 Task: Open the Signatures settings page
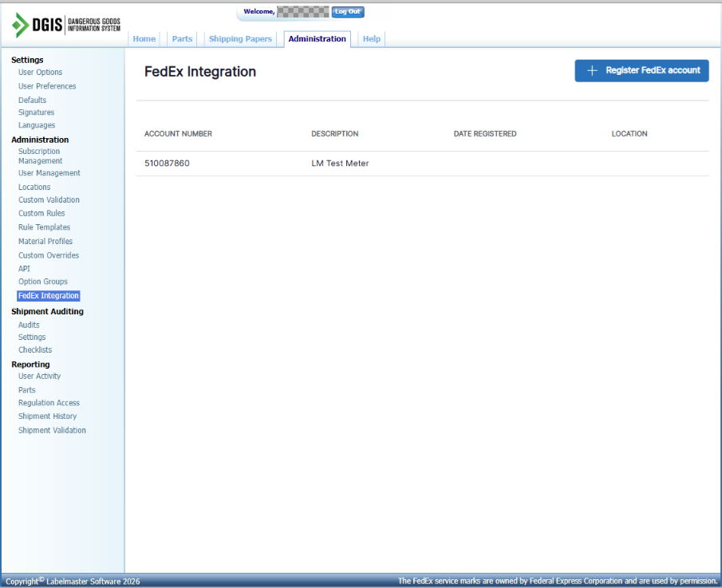pyautogui.click(x=36, y=112)
